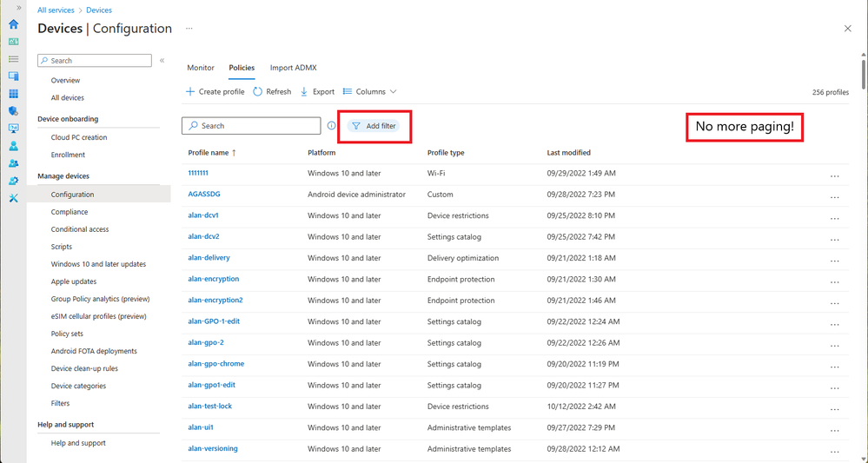Open more options for AGASSDG row
868x463 pixels.
(835, 197)
